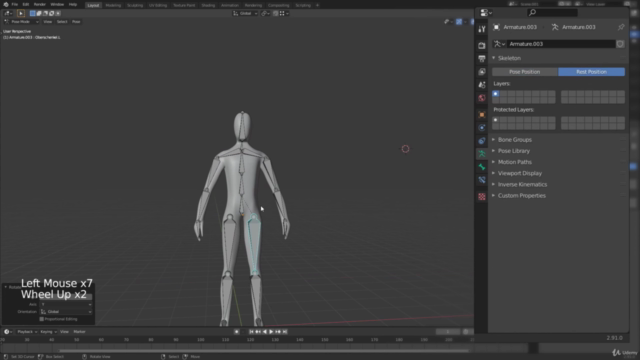Open Global transform orientation dropdown in header
Image resolution: width=640 pixels, height=360 pixels.
(x=245, y=13)
